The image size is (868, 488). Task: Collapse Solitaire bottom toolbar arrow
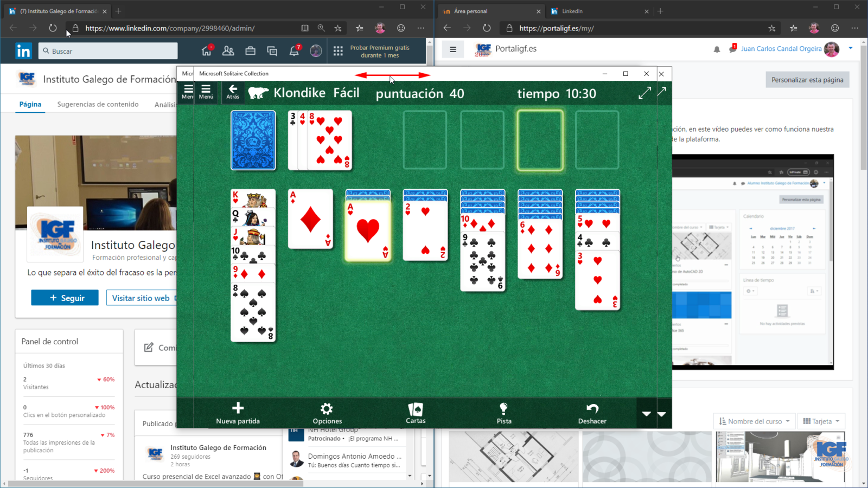coord(646,414)
